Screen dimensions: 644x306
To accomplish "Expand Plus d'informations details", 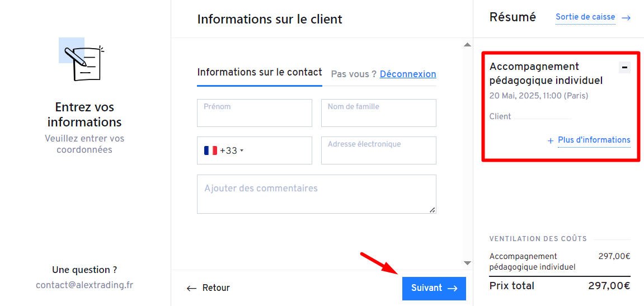I will click(x=594, y=140).
